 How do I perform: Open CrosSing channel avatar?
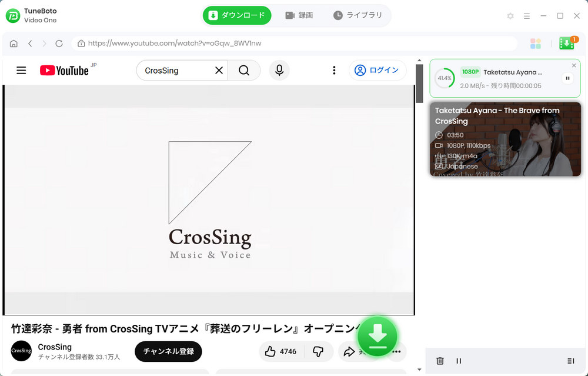[x=21, y=351]
